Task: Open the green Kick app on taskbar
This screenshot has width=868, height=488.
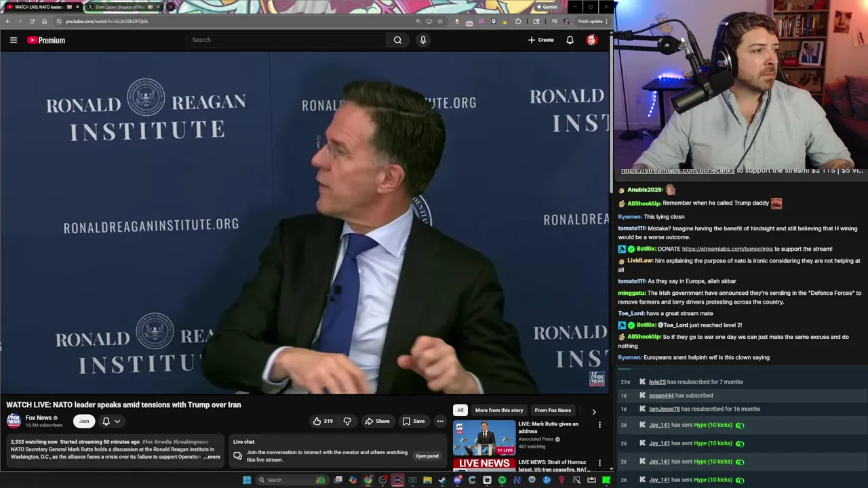Action: (x=606, y=480)
